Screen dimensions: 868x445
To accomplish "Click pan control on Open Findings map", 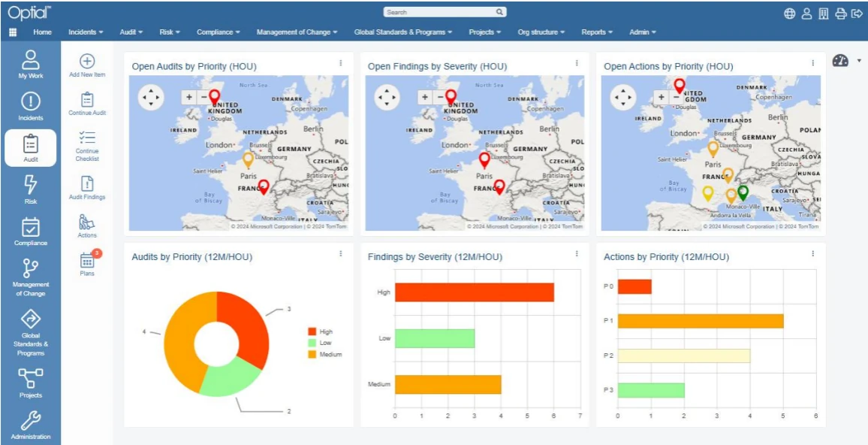I will [387, 98].
